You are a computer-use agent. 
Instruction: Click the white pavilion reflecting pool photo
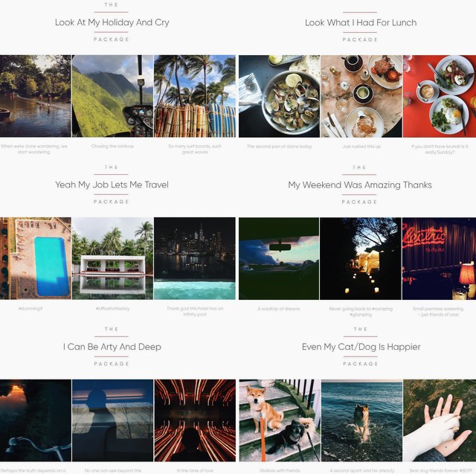coord(112,258)
